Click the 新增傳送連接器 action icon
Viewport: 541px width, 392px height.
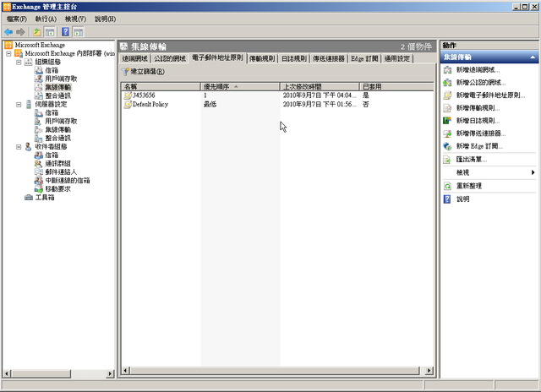(447, 133)
